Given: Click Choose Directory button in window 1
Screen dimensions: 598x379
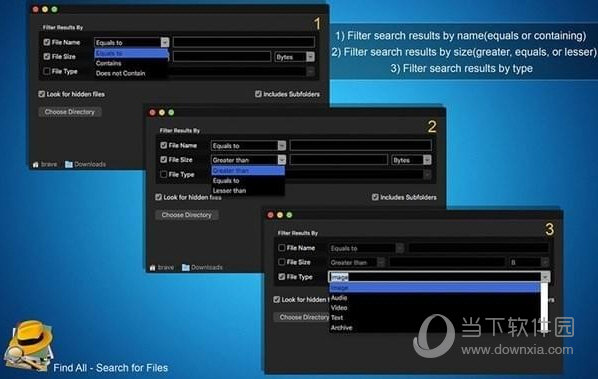Looking at the screenshot, I should click(x=69, y=112).
